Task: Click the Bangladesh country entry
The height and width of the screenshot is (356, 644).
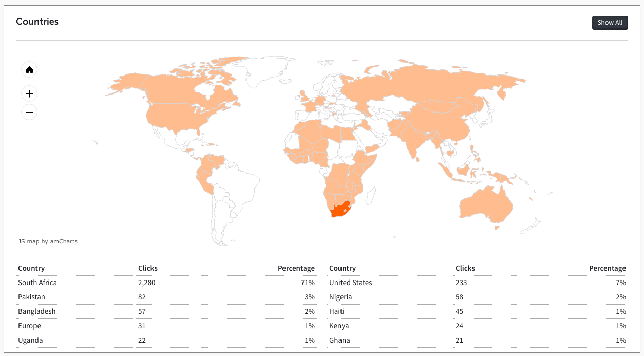Action: (x=37, y=311)
